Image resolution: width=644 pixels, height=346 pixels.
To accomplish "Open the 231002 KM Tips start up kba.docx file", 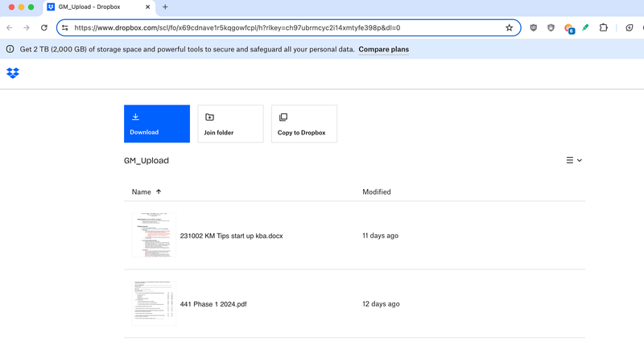I will tap(231, 236).
